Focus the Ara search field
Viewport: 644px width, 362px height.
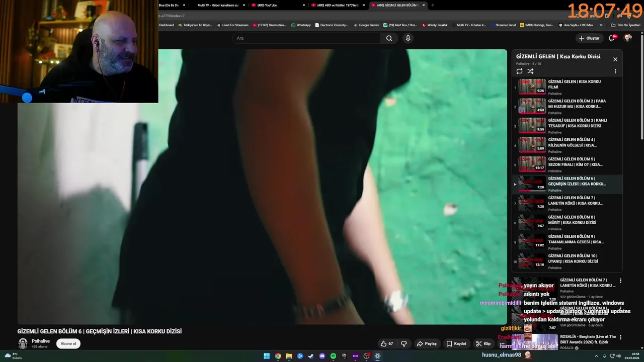pos(307,38)
